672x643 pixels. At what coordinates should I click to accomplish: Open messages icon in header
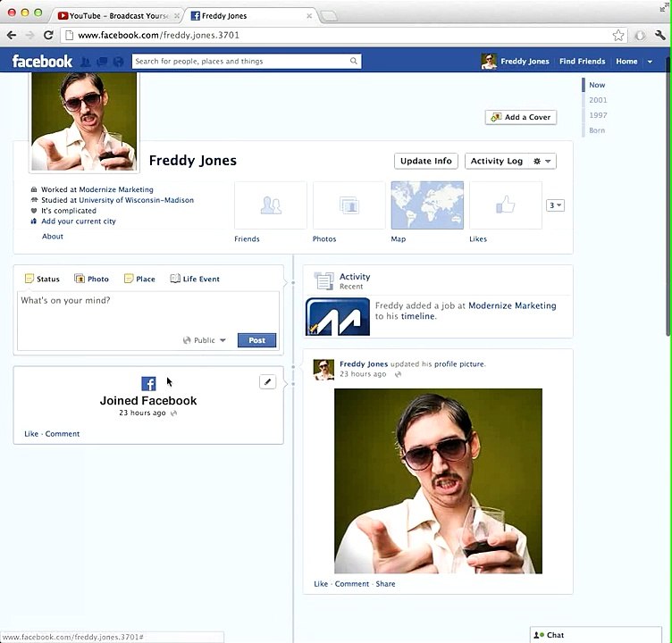[x=102, y=62]
